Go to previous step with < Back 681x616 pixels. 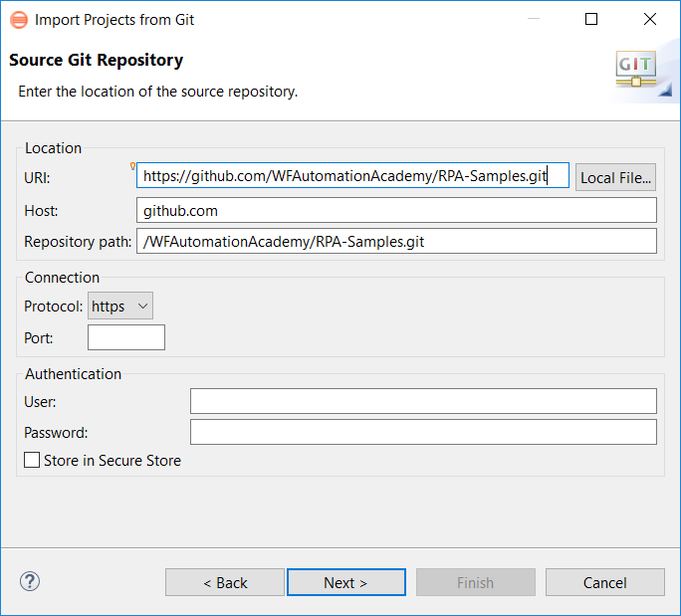(225, 582)
